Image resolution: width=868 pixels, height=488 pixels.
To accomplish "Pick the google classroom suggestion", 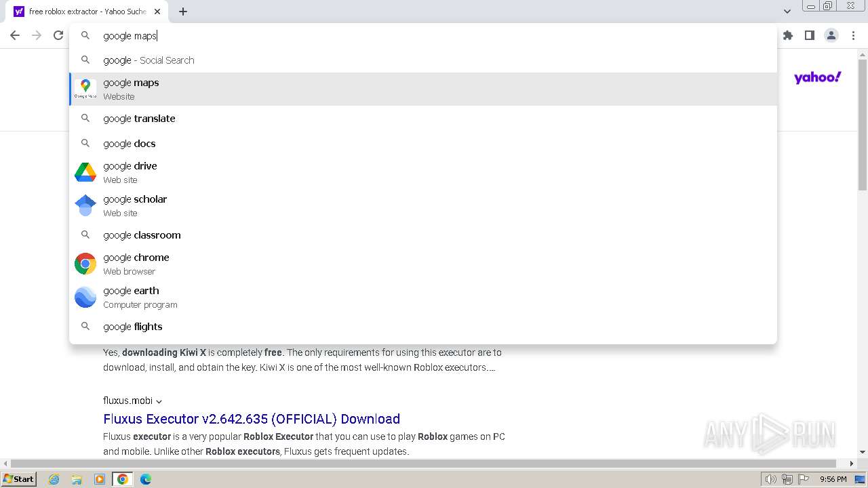I will tap(423, 235).
